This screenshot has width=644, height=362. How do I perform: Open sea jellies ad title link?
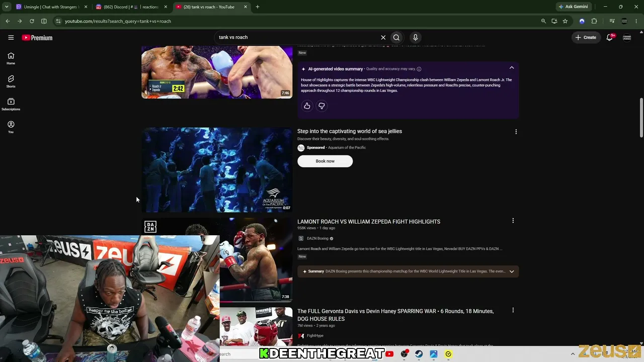click(350, 131)
